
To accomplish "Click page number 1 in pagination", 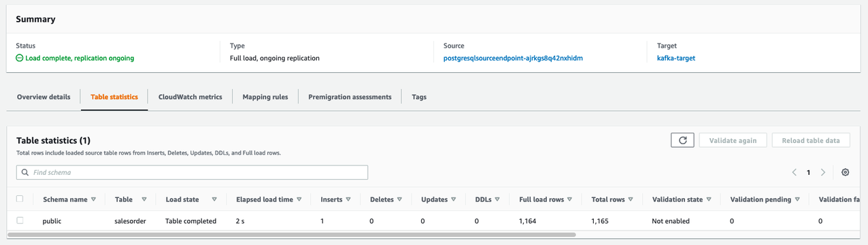I will click(x=808, y=172).
